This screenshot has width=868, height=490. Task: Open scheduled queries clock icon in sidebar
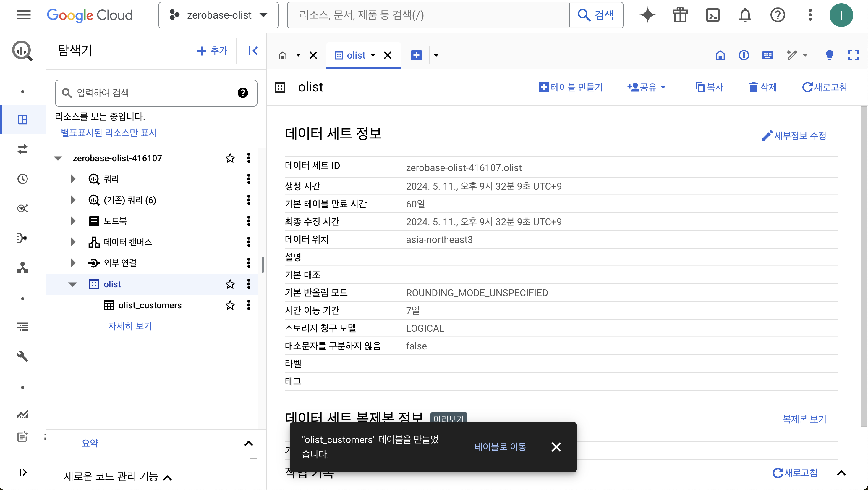click(22, 179)
